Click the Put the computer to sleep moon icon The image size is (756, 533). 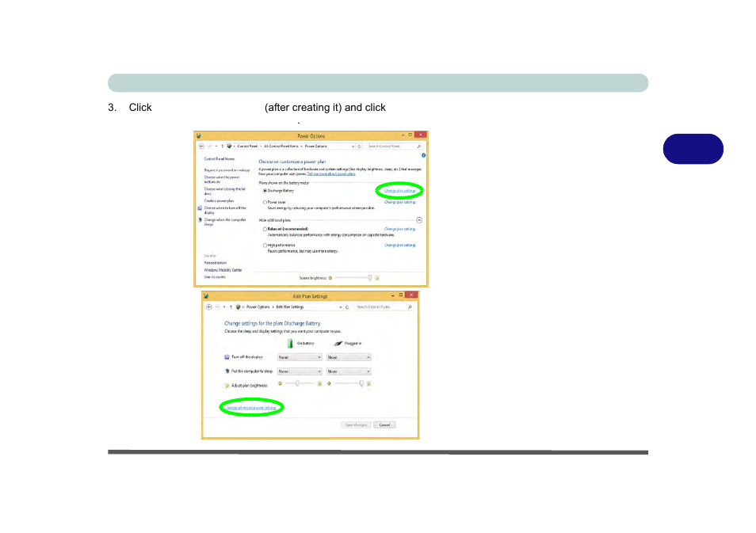[227, 371]
